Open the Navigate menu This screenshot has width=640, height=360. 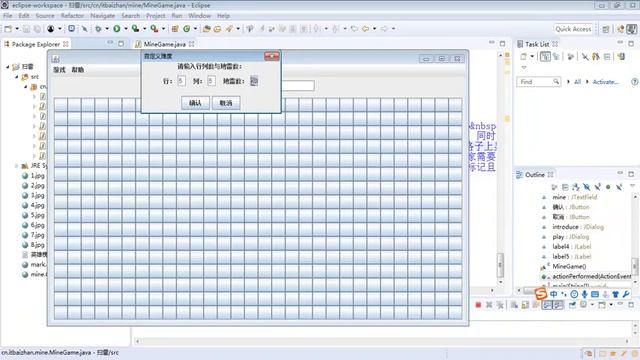102,16
